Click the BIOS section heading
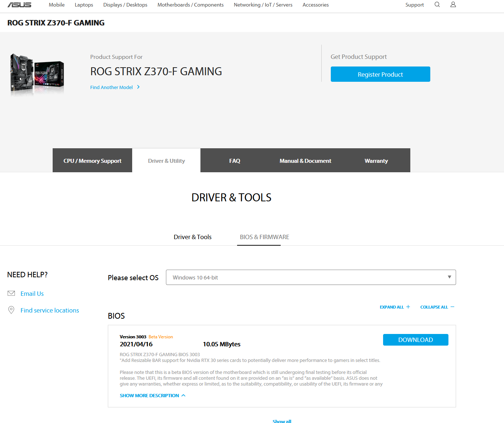Viewport: 504px width, 423px height. [116, 316]
